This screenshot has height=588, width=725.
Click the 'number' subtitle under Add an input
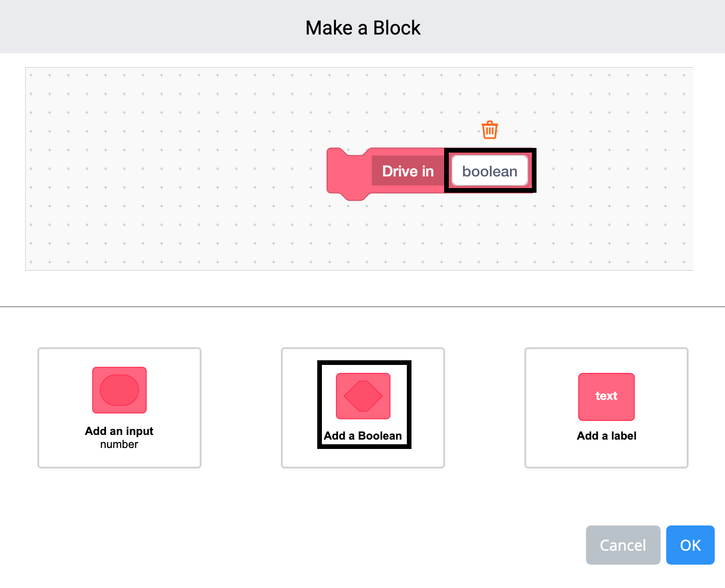119,444
